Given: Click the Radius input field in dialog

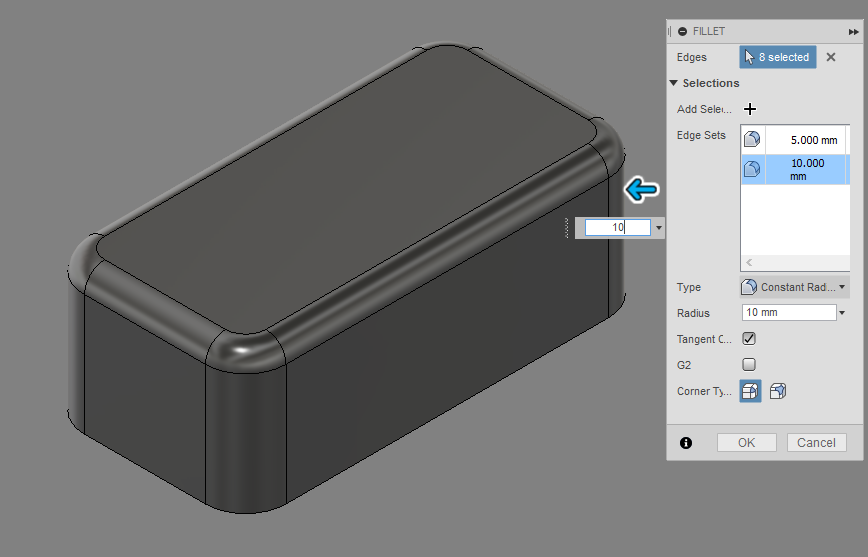Looking at the screenshot, I should (789, 312).
